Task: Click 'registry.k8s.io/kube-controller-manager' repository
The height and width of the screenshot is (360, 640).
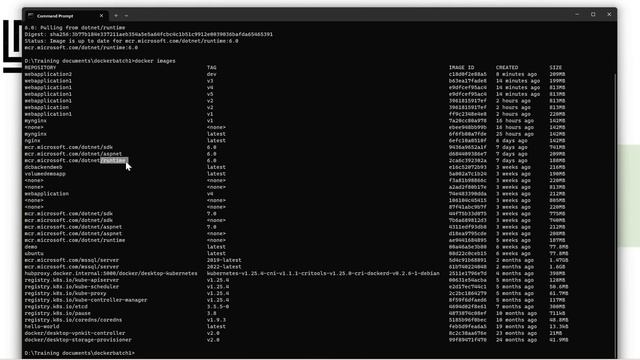Action: click(86, 300)
